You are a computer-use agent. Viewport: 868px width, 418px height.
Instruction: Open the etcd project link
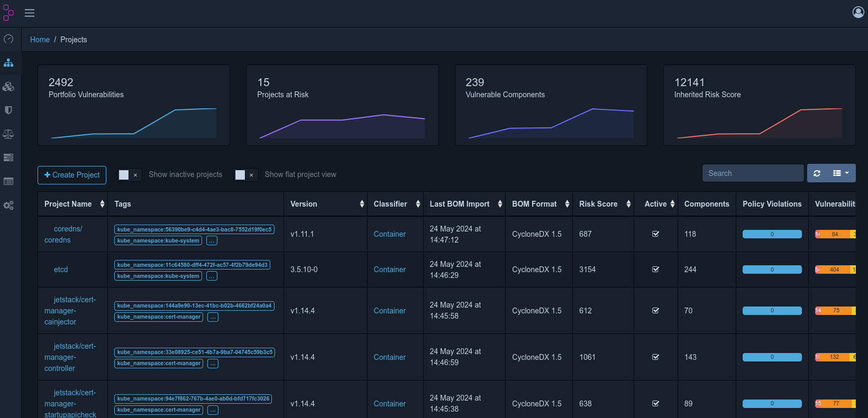(61, 270)
